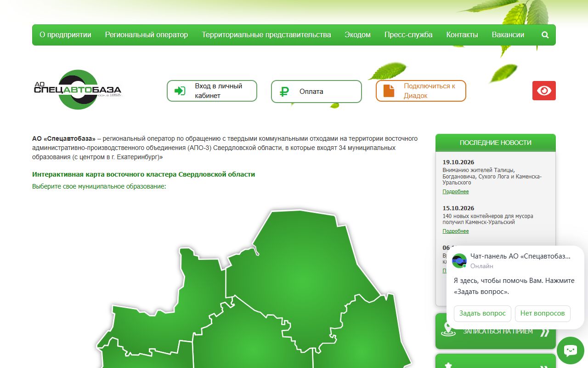Viewport: 588px width, 368px height.
Task: Open the "Контакты" menu item
Action: click(462, 35)
